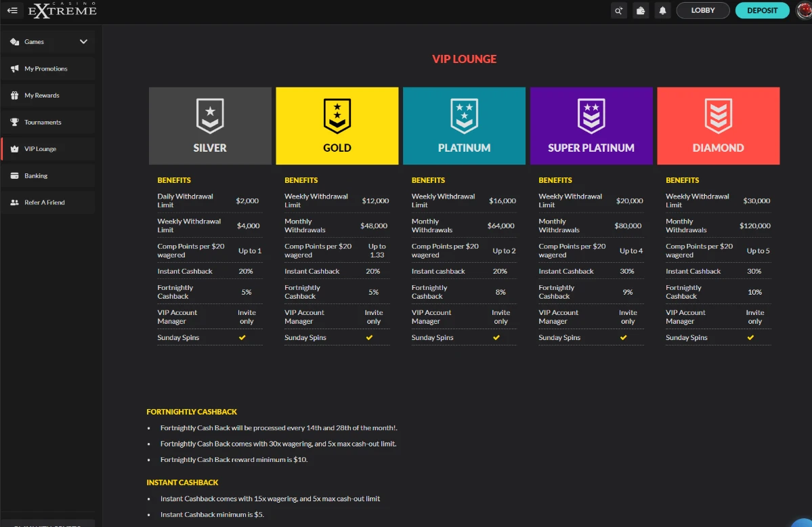Click Super Platinum fortnightly cashback 9%
The image size is (812, 527).
(628, 292)
